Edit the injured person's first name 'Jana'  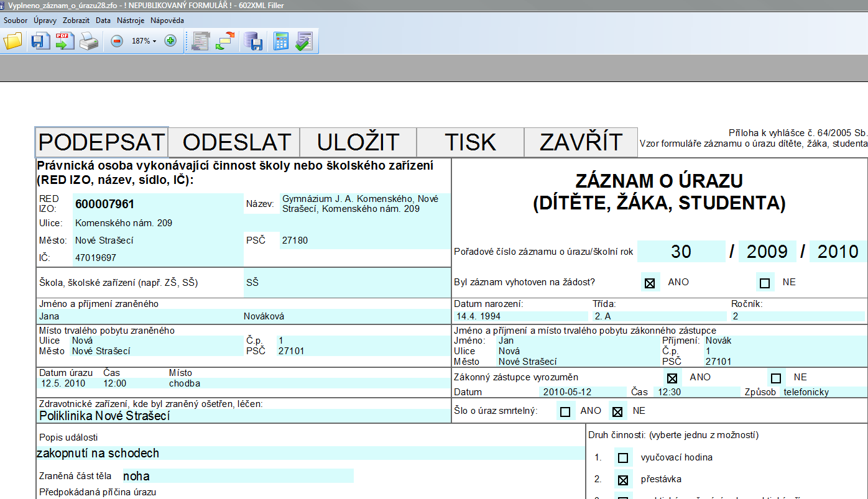[140, 316]
